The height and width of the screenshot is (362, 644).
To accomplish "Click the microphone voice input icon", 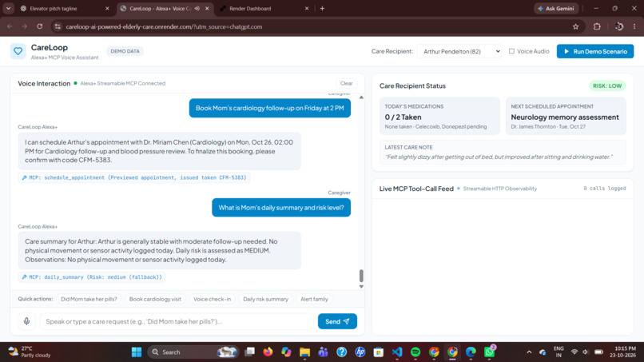I will [x=26, y=321].
